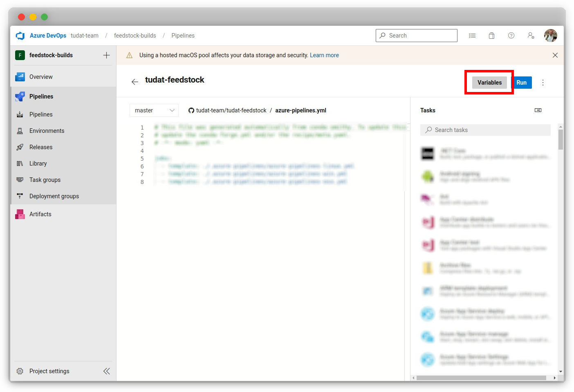Click the azure-pipelines.yml file name
Screen dimensions: 574x392
[x=300, y=110]
